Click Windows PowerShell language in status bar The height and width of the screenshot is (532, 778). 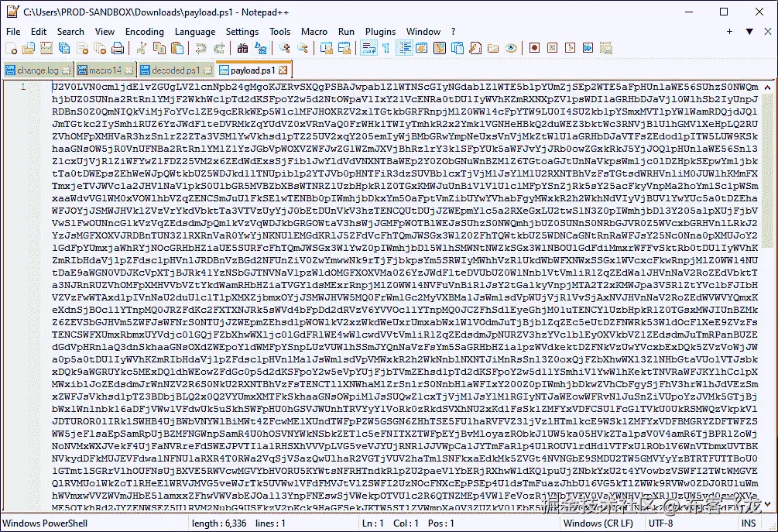pos(45,523)
